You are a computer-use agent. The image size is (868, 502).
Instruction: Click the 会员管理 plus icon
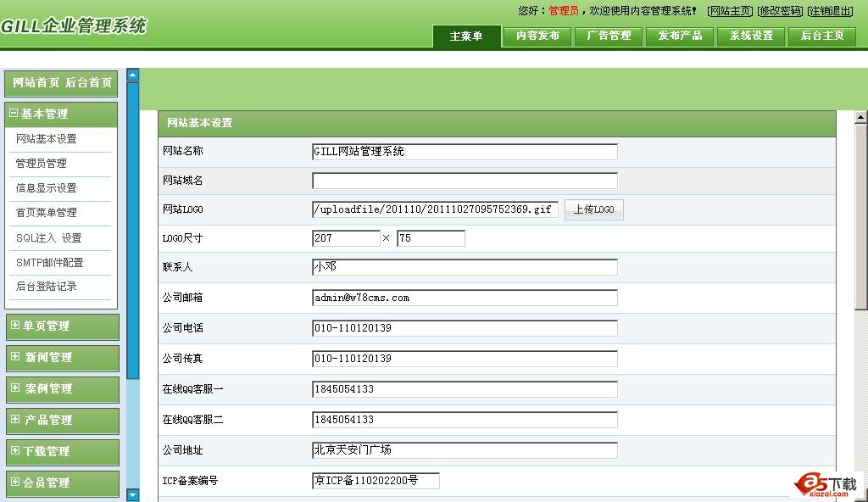(x=14, y=482)
